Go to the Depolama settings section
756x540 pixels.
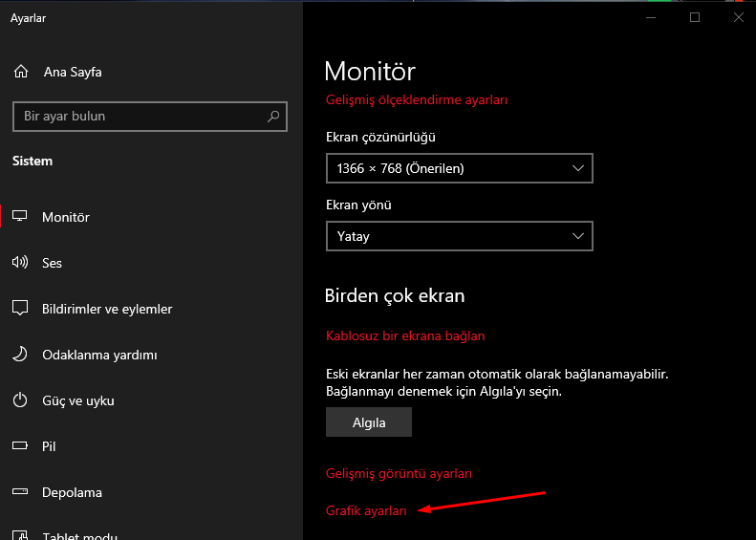click(x=72, y=492)
